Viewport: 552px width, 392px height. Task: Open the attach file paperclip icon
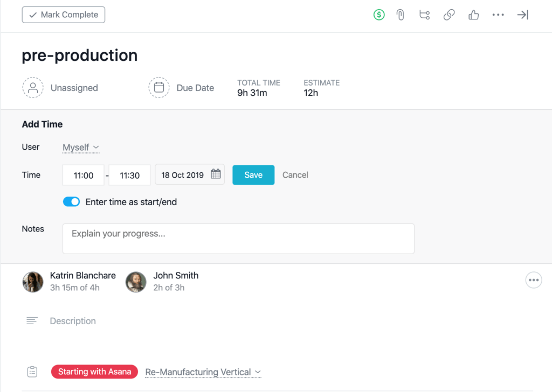pos(400,15)
